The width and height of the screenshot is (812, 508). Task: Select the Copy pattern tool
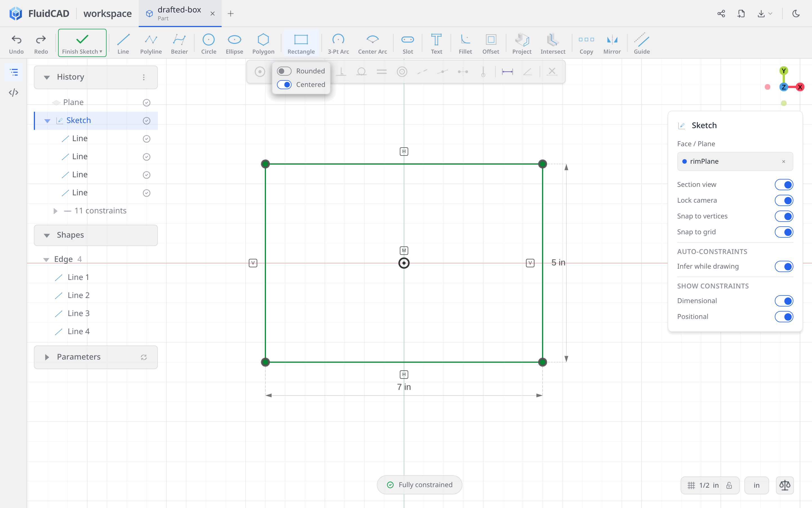(x=586, y=43)
